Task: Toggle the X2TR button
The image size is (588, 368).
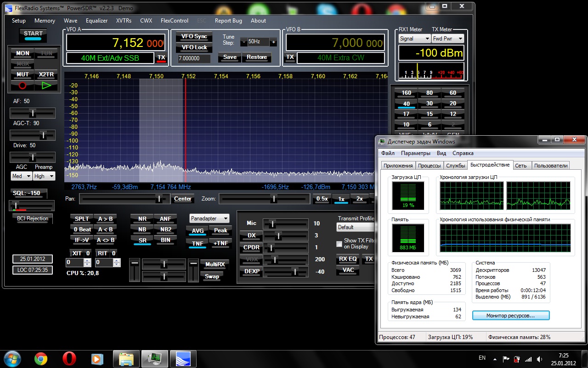Action: coord(46,75)
